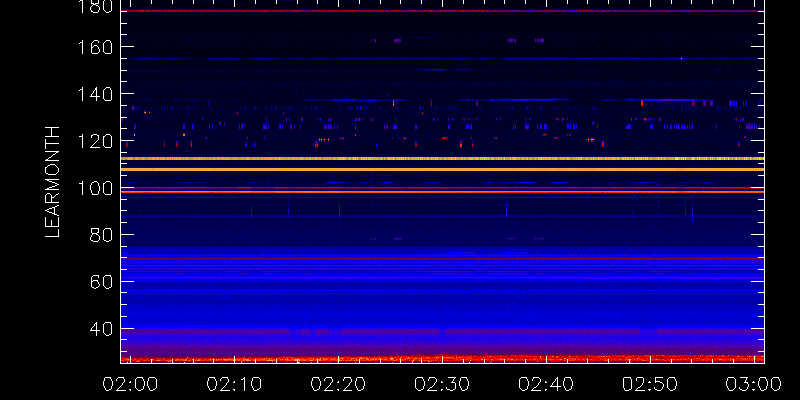Click the 02:40 time axis label
The image size is (800, 400).
(546, 384)
